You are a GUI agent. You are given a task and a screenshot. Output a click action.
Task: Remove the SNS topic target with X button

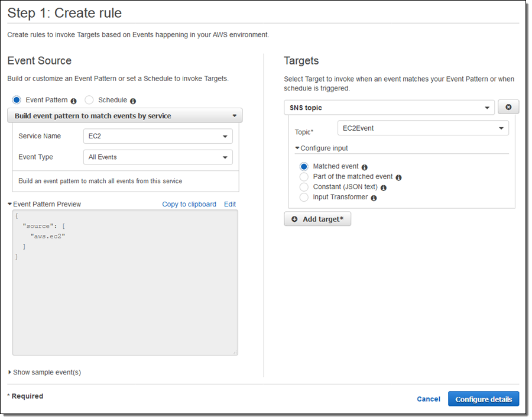point(508,107)
